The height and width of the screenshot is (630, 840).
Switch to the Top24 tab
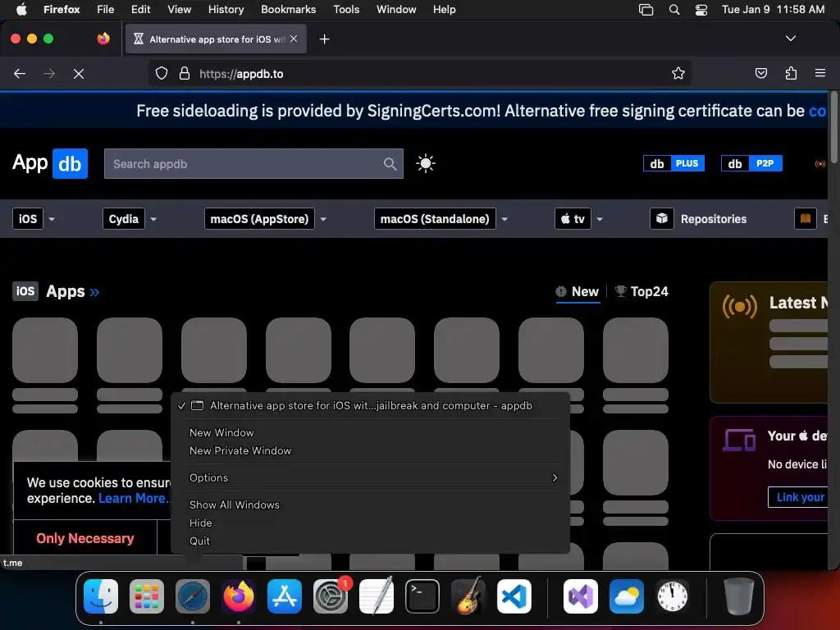[641, 292]
